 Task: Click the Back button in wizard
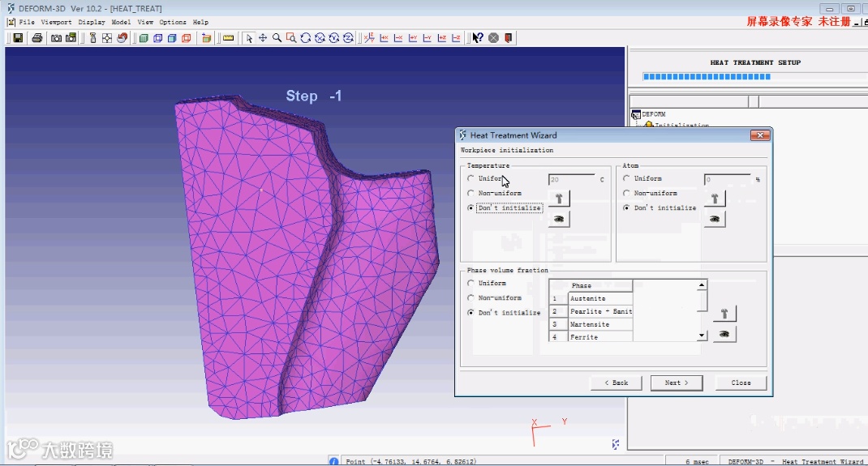pyautogui.click(x=617, y=383)
